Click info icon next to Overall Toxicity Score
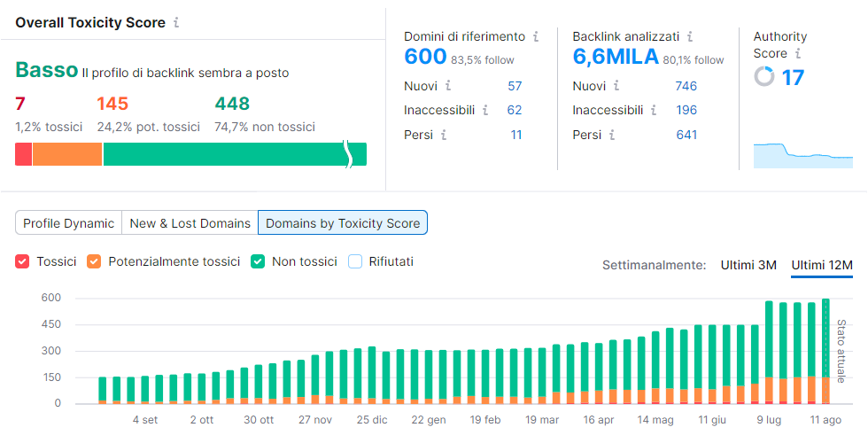Viewport: 868px width, 443px height. pos(176,23)
